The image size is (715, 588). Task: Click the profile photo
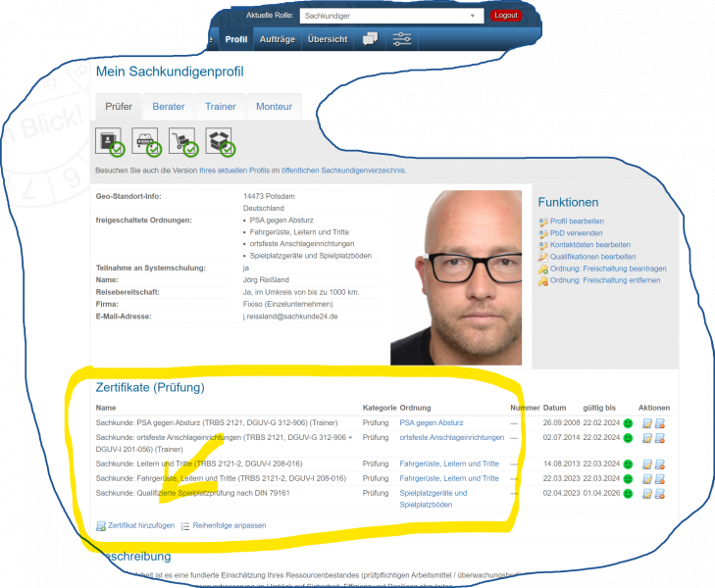[456, 278]
